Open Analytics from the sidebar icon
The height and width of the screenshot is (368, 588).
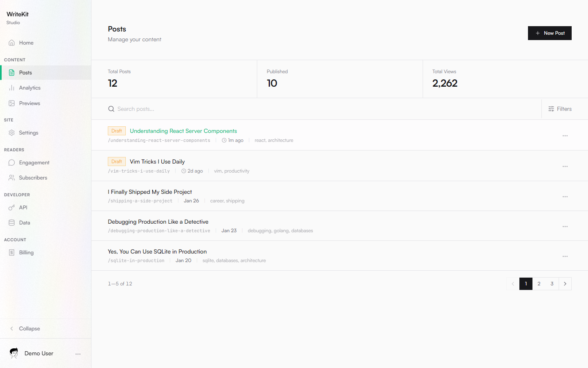tap(12, 88)
